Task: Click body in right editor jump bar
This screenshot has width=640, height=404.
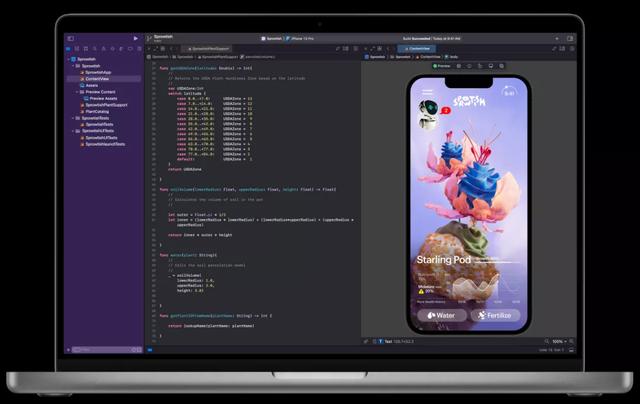Action: 452,57
